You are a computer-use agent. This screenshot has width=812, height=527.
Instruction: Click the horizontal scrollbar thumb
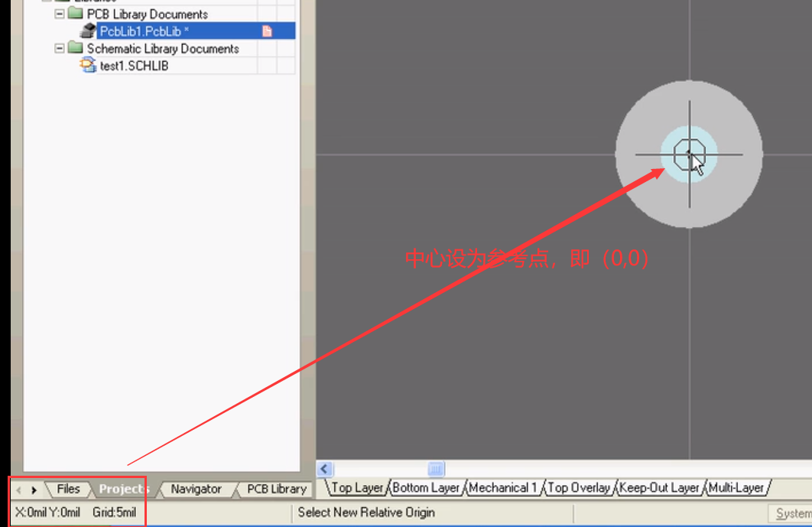[x=434, y=469]
